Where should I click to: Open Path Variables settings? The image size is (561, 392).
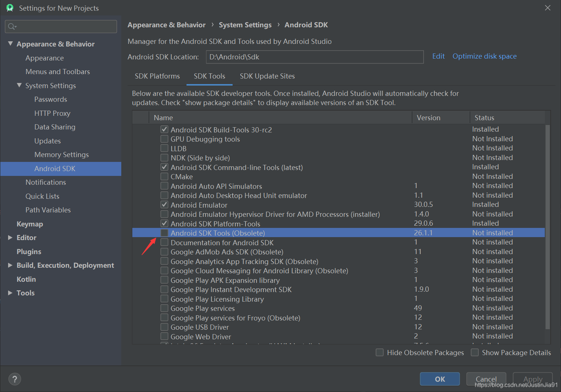coord(48,210)
